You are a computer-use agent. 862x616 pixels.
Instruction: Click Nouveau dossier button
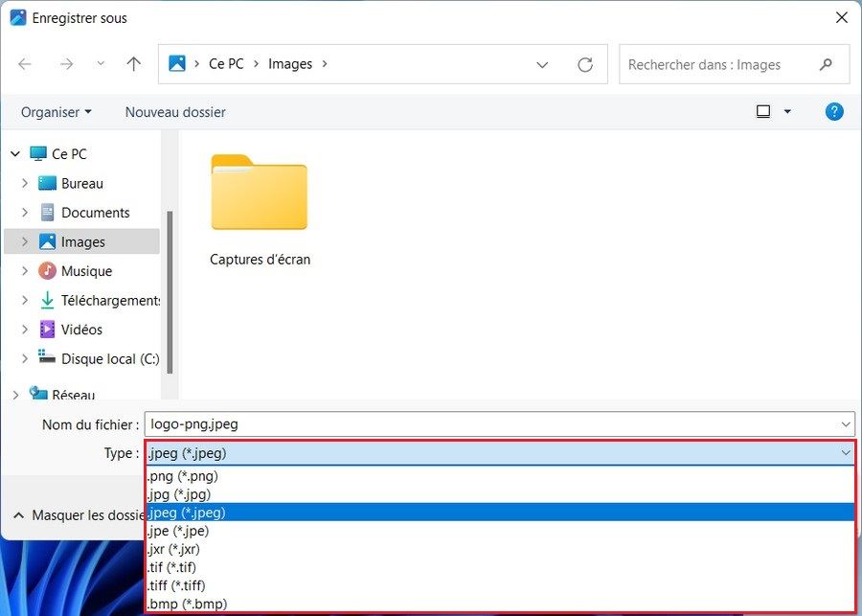175,112
